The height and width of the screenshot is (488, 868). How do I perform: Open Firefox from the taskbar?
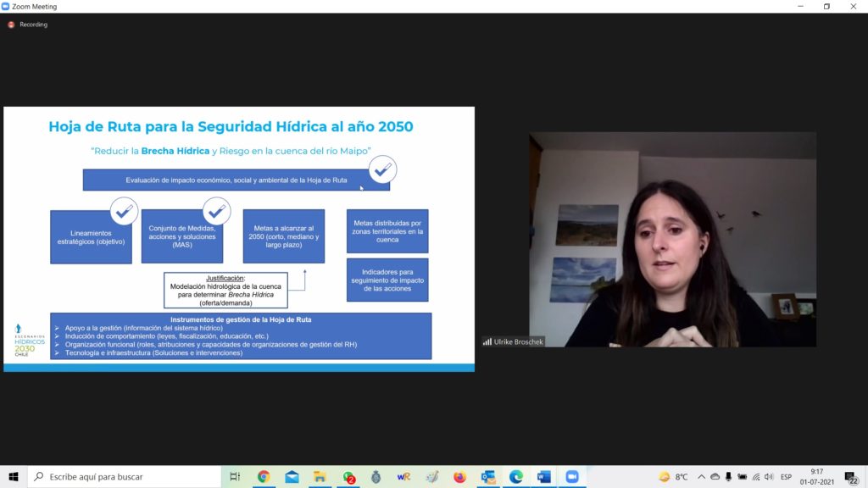459,477
